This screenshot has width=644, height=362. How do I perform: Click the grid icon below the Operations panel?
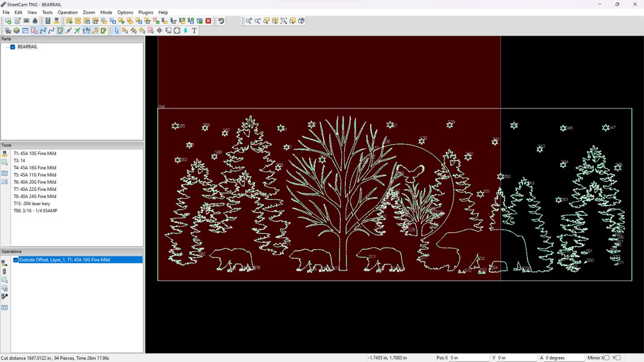(5, 308)
